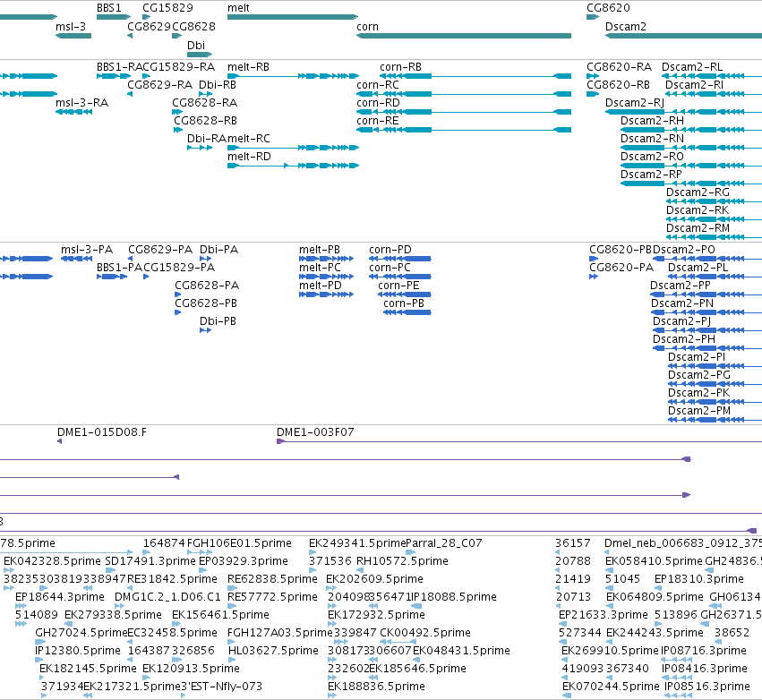Open the msl-3-RA transcript label
Screen dimensions: 762x700
pos(81,103)
